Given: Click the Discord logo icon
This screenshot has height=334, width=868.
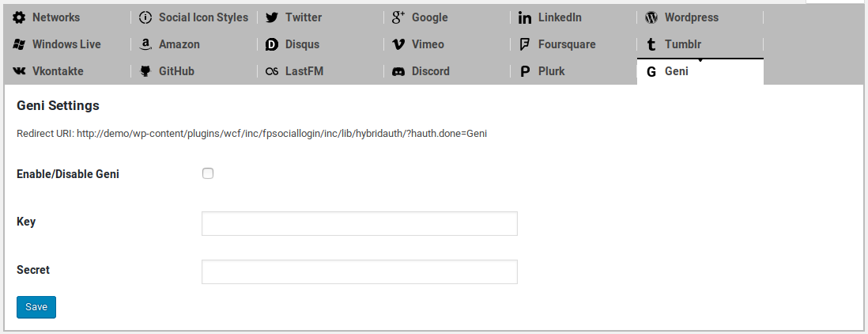Looking at the screenshot, I should 398,71.
